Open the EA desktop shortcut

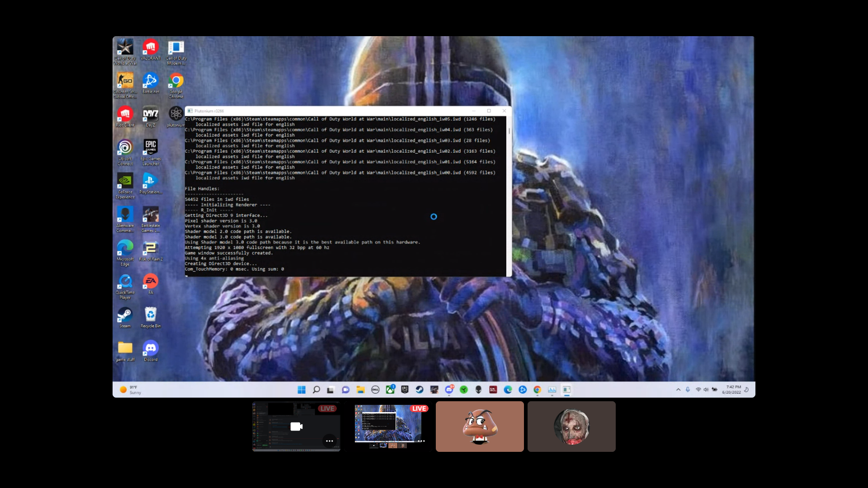pos(151,284)
